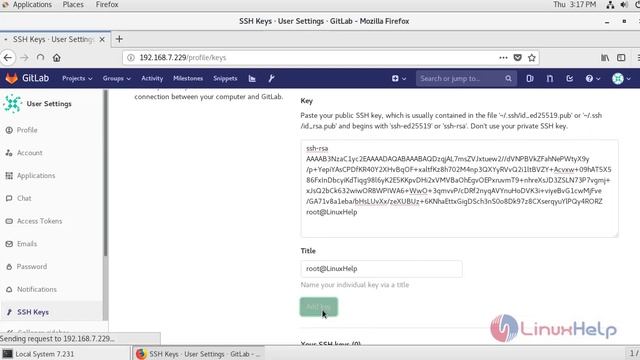The image size is (640, 360).
Task: Click the sidebar vertical scrollbar
Action: [105, 173]
